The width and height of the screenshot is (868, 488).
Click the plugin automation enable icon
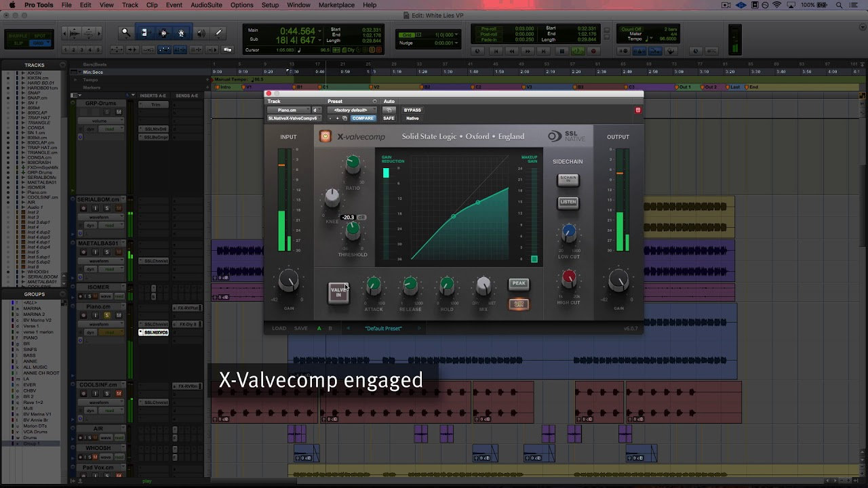(x=389, y=110)
